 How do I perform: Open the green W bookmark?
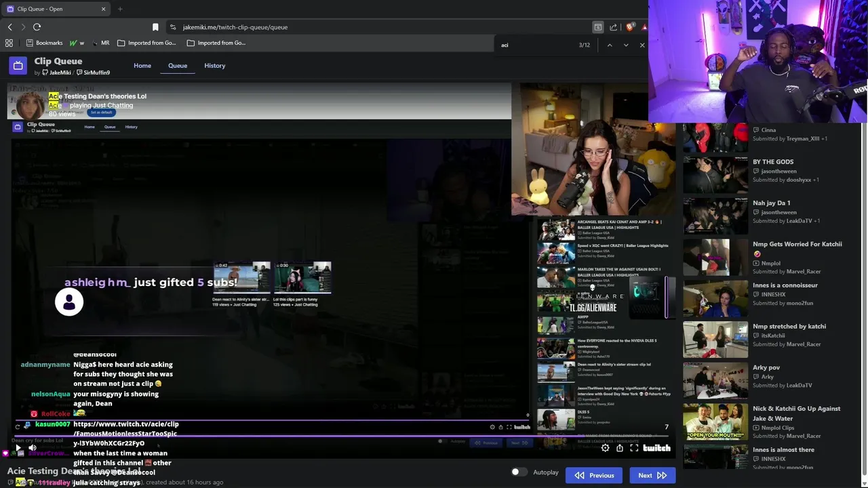pyautogui.click(x=77, y=43)
